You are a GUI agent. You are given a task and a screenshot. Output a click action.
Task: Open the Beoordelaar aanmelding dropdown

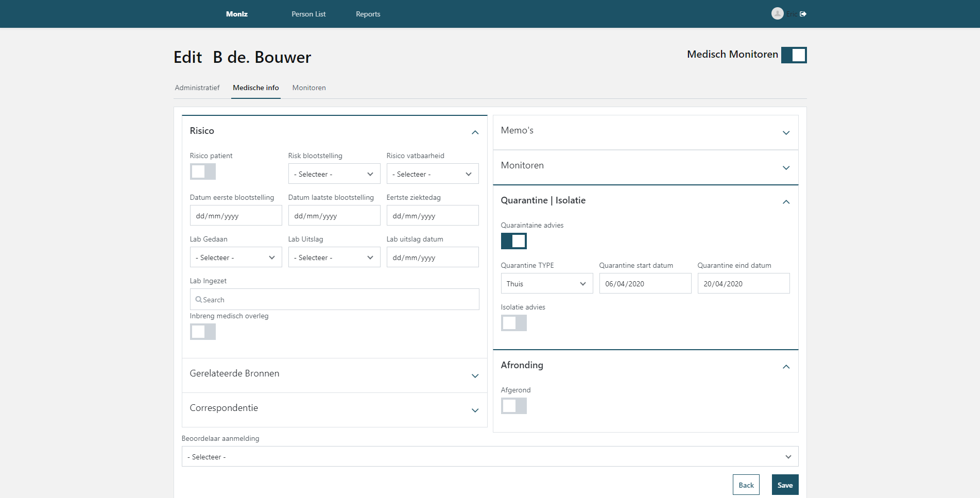coord(490,457)
